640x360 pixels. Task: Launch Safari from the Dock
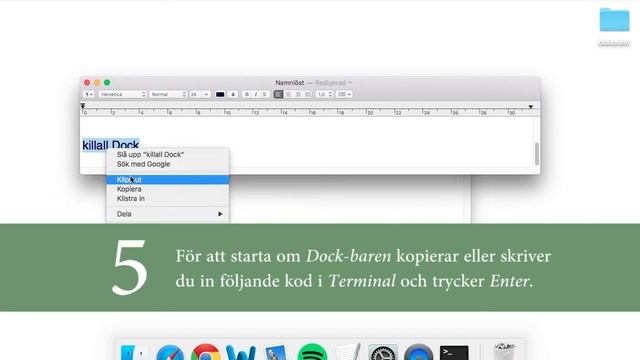pos(170,353)
